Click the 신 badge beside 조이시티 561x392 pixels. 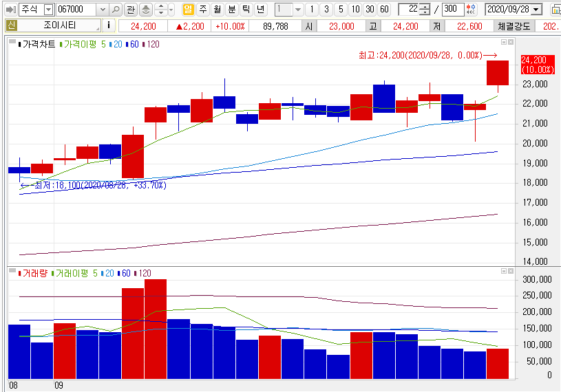click(12, 25)
